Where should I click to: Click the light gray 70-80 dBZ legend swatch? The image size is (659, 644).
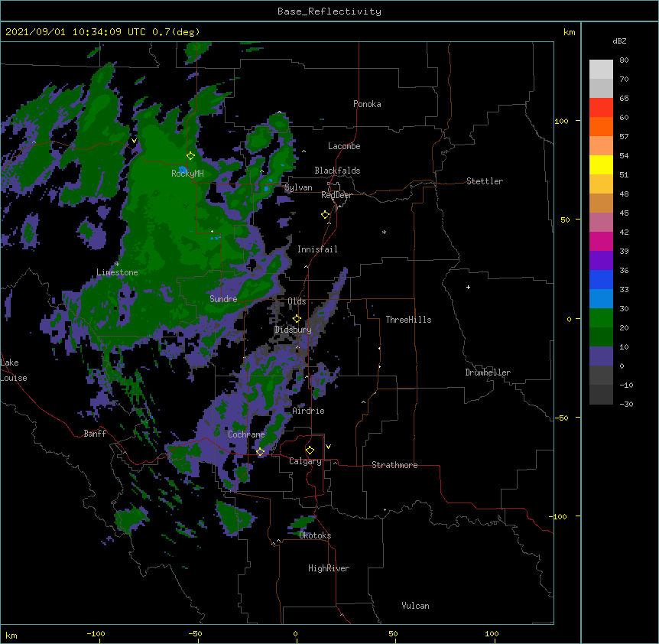coord(601,70)
